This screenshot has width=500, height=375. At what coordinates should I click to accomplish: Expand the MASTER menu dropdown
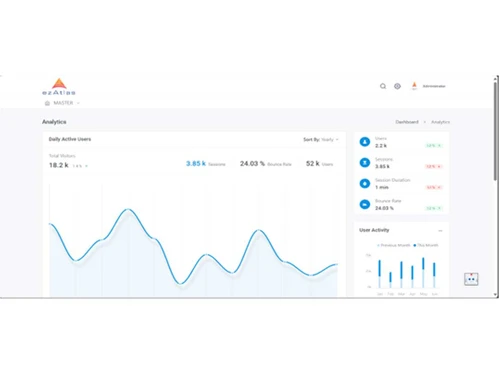coord(63,103)
